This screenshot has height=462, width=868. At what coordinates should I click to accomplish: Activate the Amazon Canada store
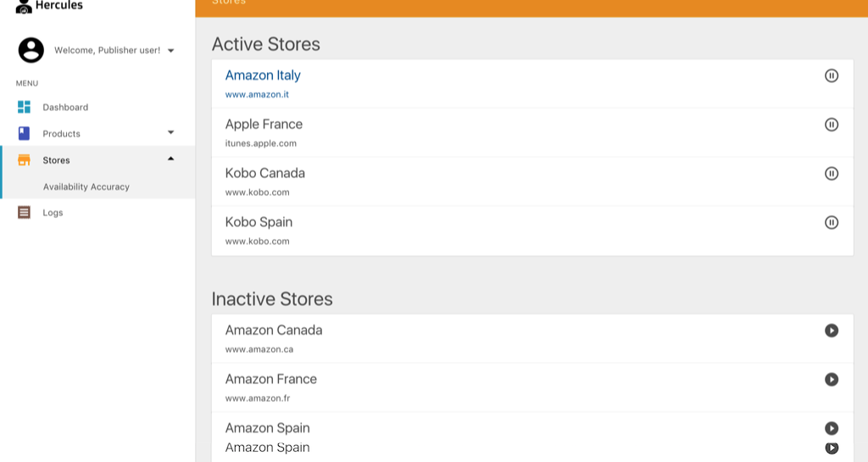832,331
